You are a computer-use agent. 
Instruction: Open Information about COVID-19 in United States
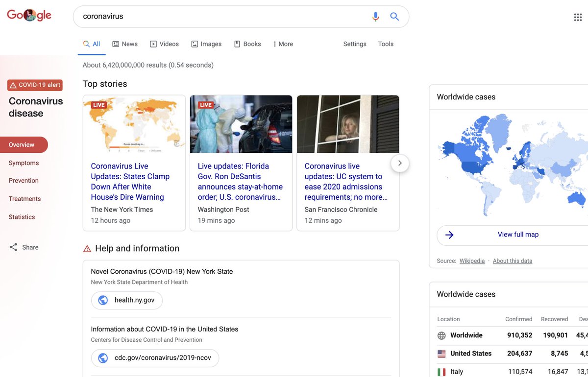[165, 330]
